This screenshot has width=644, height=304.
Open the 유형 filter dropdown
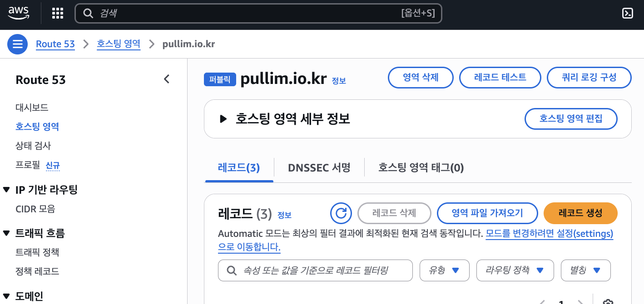pyautogui.click(x=444, y=270)
